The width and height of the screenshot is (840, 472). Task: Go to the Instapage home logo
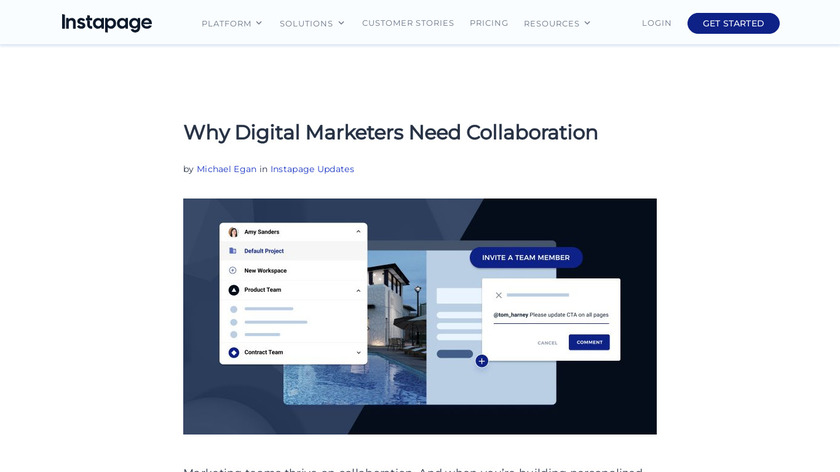click(x=107, y=23)
